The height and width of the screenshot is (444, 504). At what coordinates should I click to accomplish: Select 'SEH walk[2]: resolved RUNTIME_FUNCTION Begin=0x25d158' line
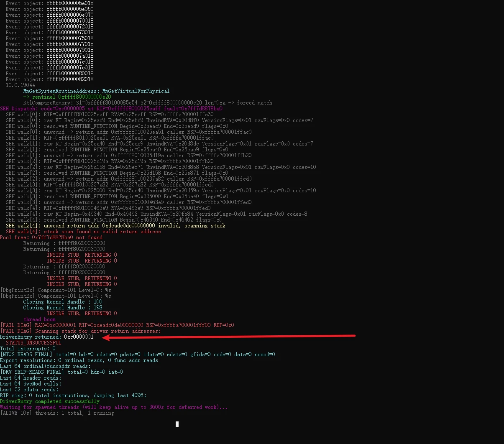(117, 173)
